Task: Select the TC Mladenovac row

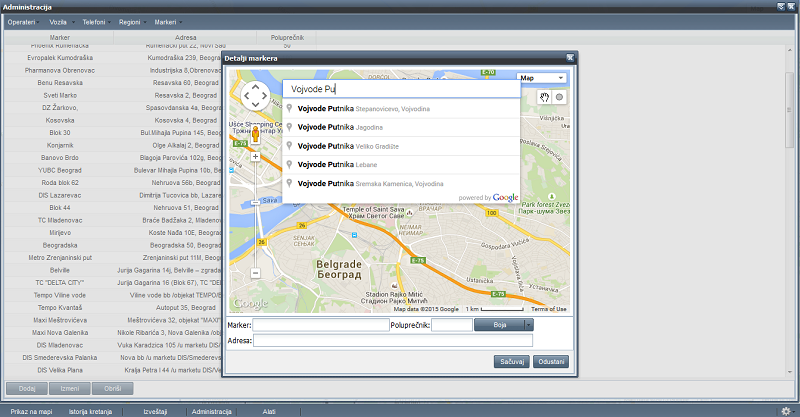Action: pos(113,220)
